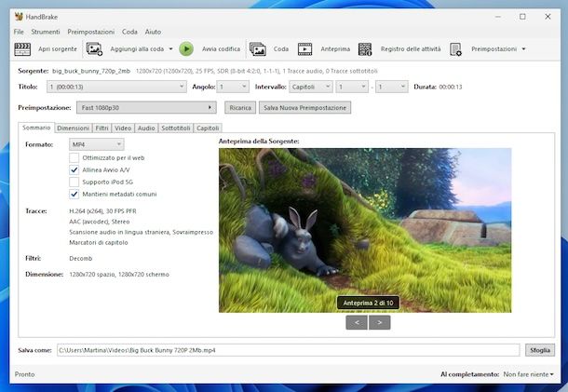Show the next preview image arrow
This screenshot has width=568, height=392.
pos(379,322)
